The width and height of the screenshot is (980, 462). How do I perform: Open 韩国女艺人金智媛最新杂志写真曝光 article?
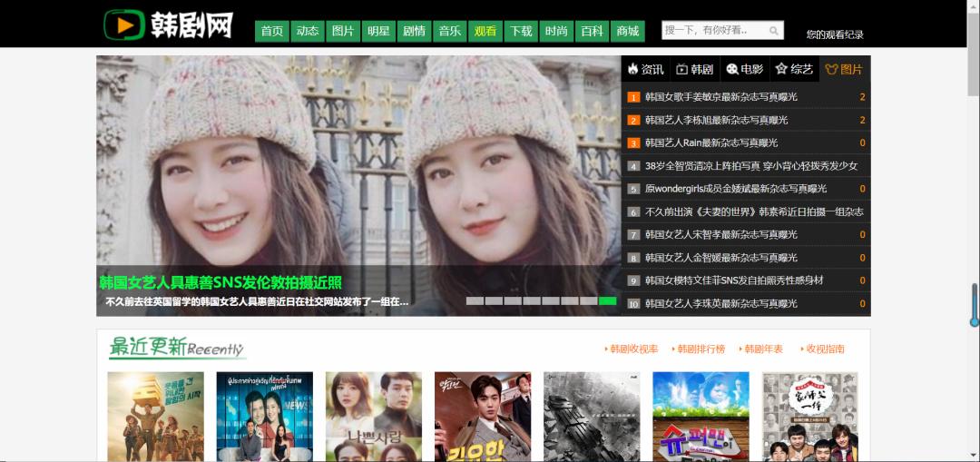721,258
